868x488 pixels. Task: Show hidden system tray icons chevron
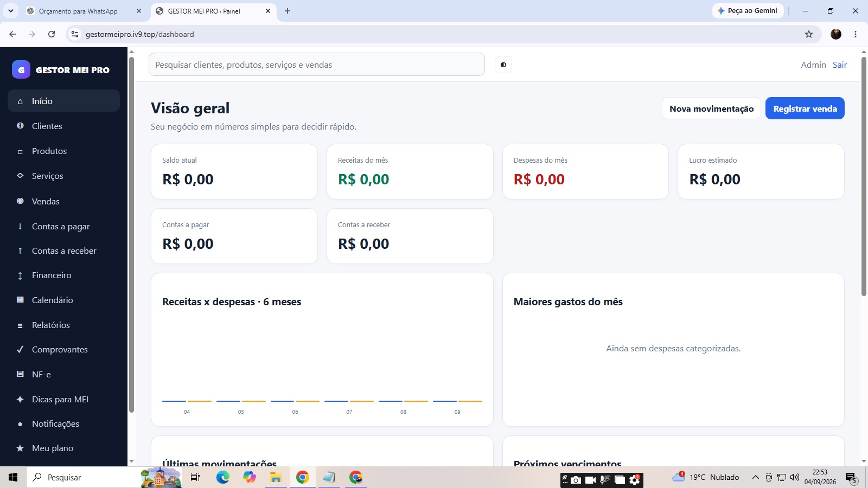point(755,477)
